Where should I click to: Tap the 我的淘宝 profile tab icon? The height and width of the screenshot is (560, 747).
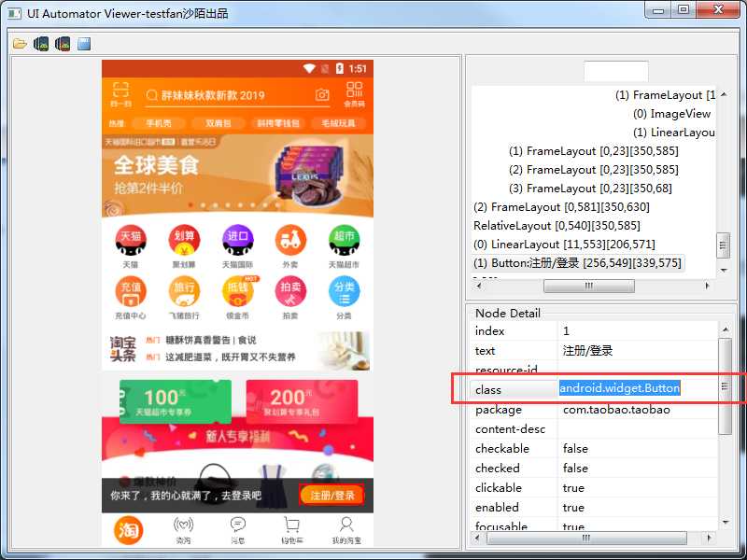tap(346, 525)
